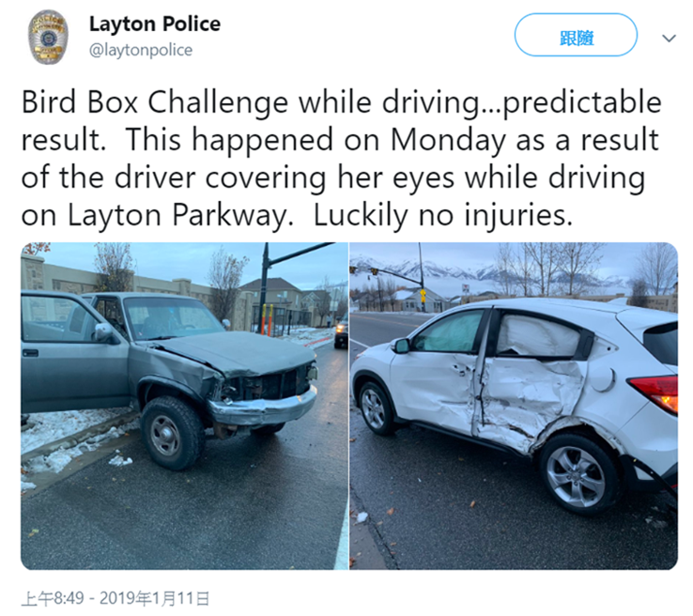The height and width of the screenshot is (616, 693).
Task: Click the traffic light pole in left photo
Action: [x=264, y=284]
